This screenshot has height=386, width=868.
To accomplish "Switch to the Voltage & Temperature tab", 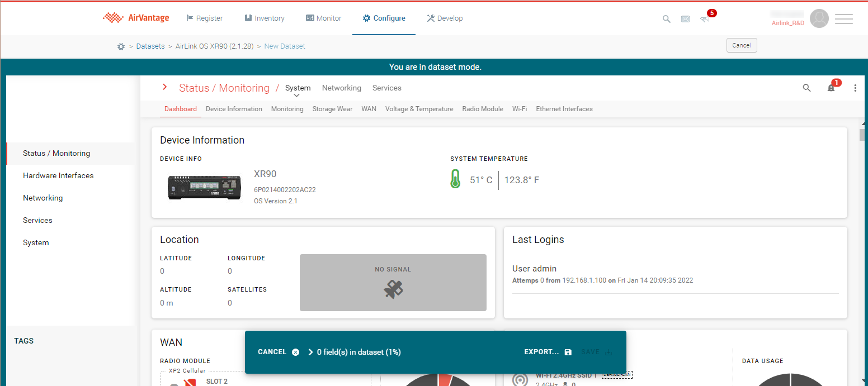I will [x=419, y=109].
